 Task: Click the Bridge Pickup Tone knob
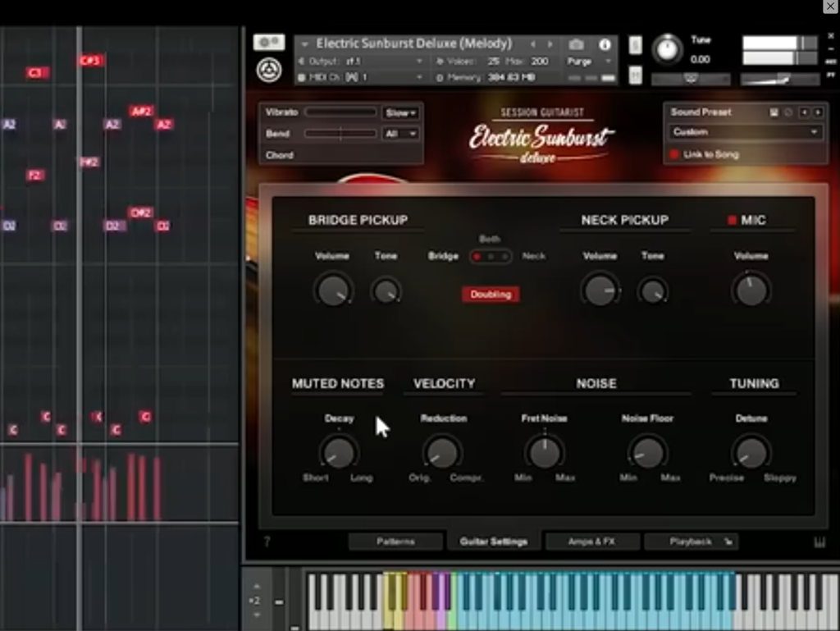(x=386, y=291)
